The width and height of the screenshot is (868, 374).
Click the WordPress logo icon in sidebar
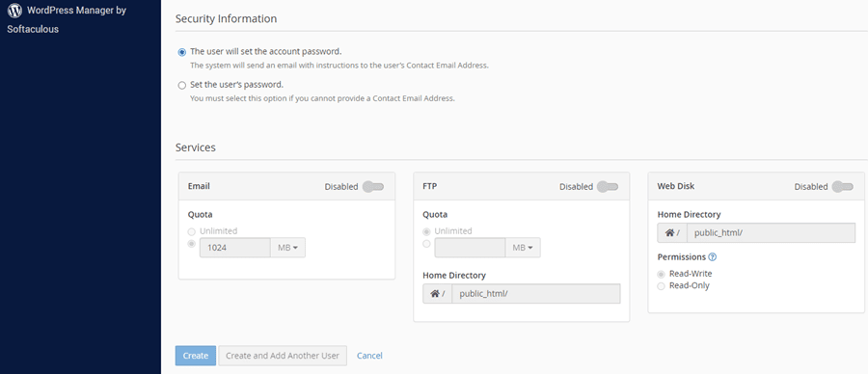(x=14, y=11)
